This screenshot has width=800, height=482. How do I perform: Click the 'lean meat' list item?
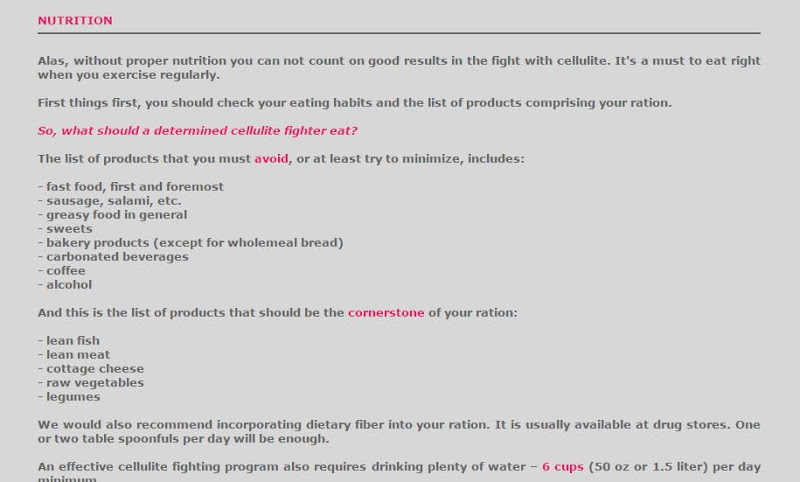tap(74, 354)
